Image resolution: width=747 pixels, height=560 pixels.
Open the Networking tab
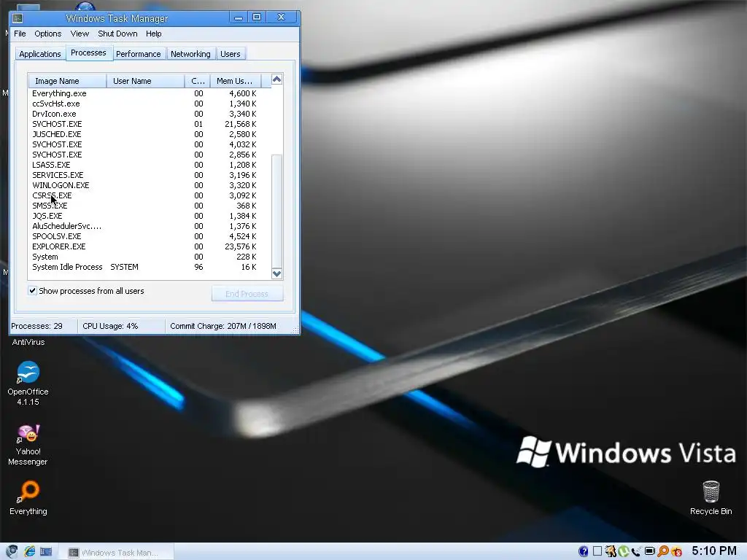point(190,54)
